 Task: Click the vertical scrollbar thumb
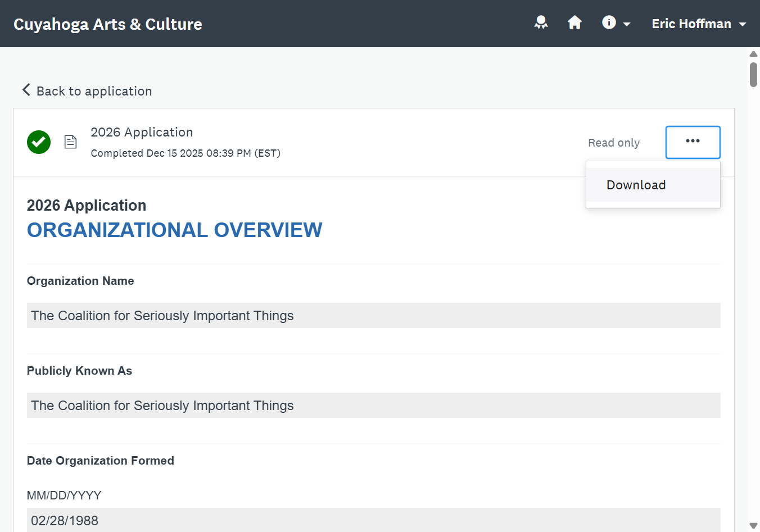(x=753, y=75)
